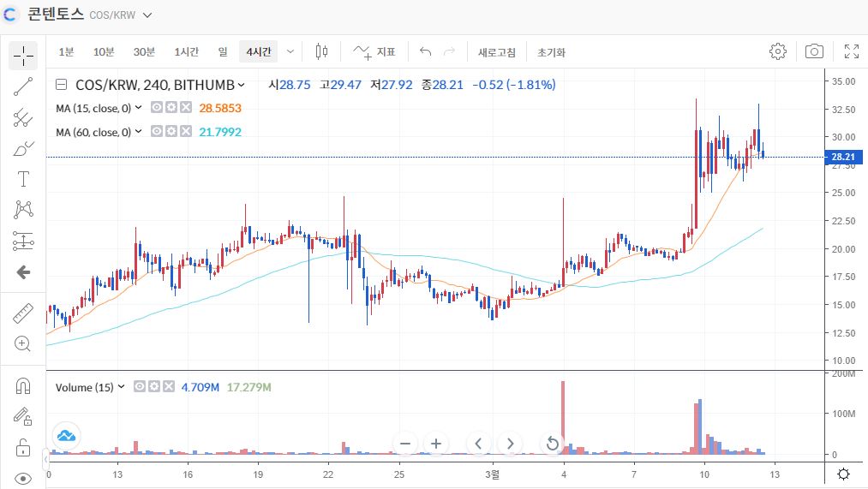Expand the Volume (15) indicator options
This screenshot has height=489, width=868.
[x=121, y=387]
